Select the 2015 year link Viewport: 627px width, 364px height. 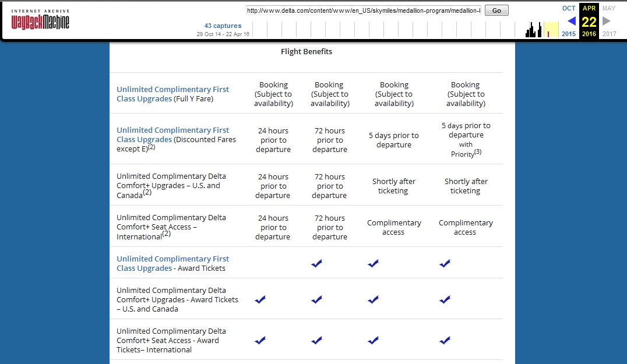569,34
